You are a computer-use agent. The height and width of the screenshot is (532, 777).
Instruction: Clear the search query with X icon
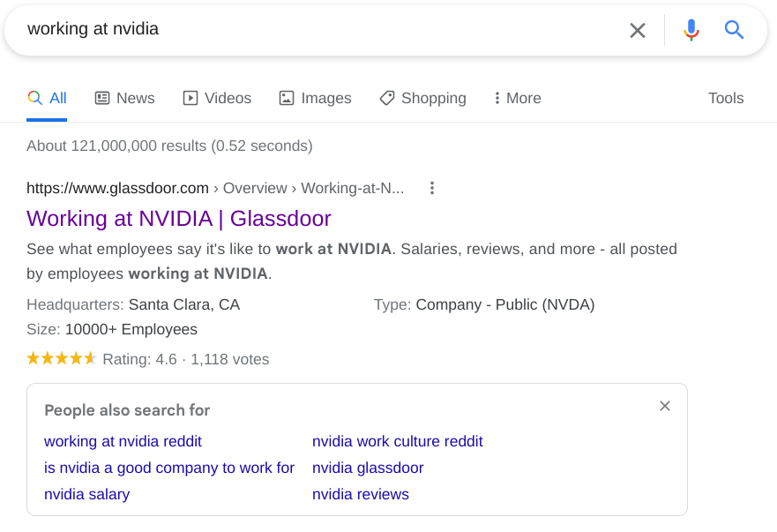click(637, 30)
